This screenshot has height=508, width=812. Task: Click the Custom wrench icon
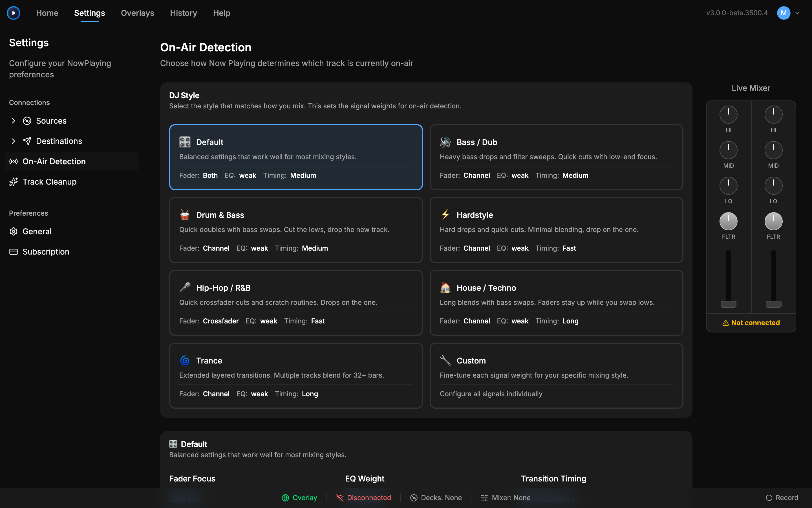pos(445,360)
